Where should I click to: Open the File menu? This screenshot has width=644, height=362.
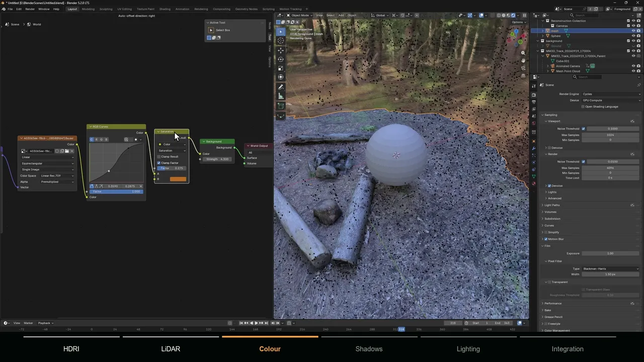10,9
